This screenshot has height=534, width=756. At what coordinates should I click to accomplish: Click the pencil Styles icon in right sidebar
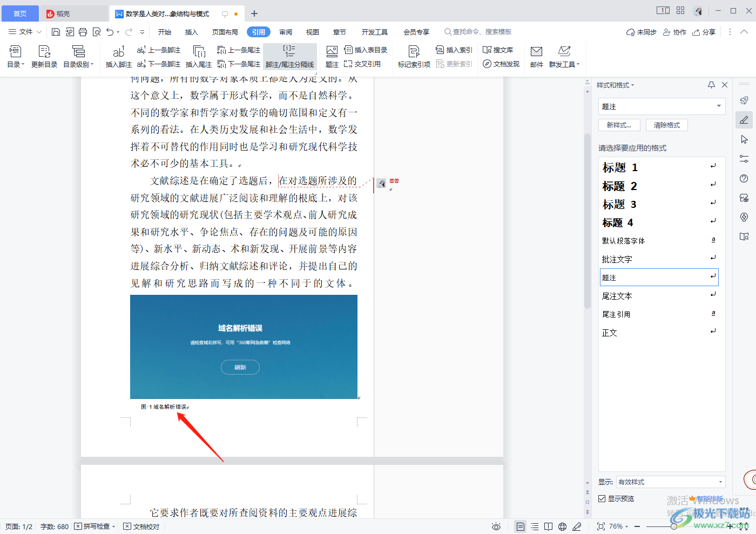744,120
